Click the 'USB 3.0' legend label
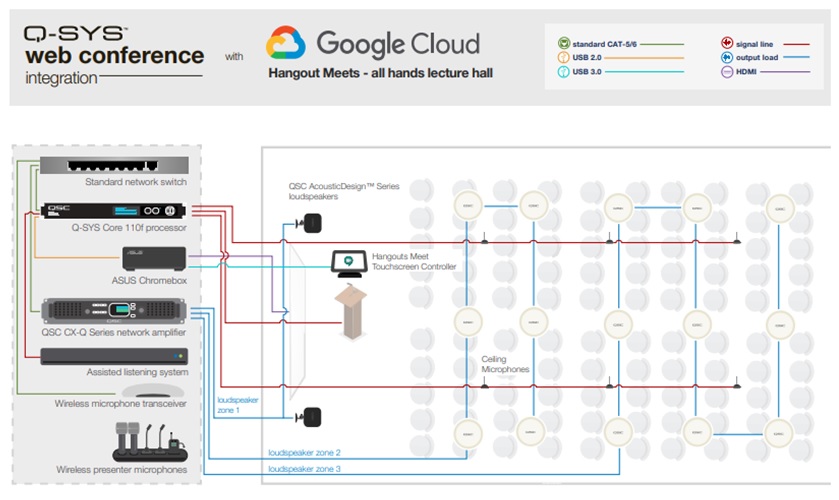839x500 pixels. [x=587, y=72]
